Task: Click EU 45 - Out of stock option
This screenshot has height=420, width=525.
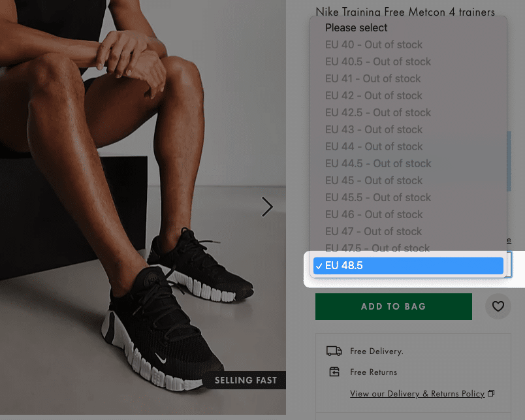Action: (408, 180)
